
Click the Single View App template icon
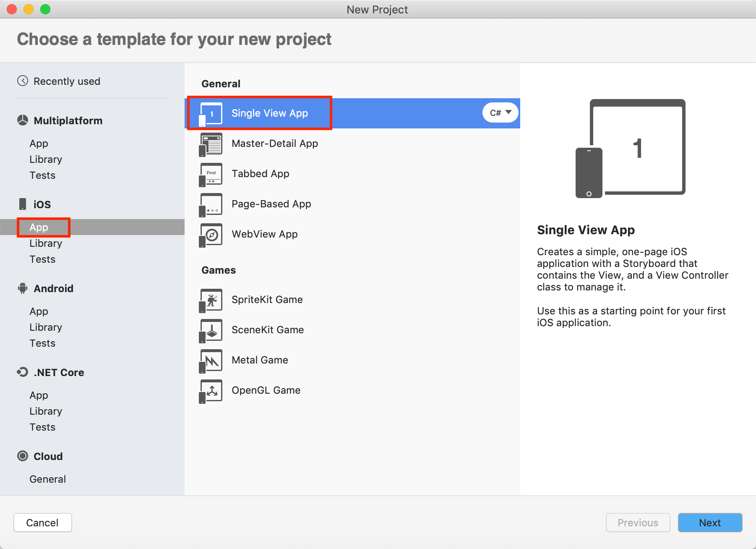211,114
